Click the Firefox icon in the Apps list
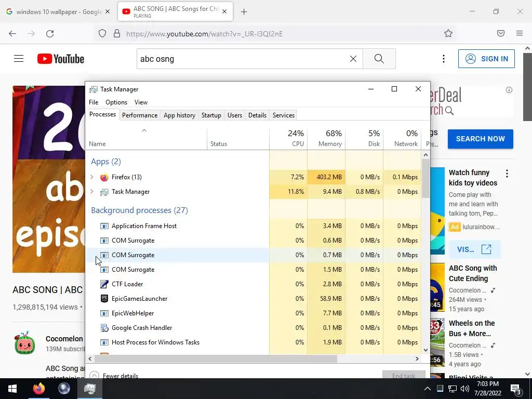 coord(104,177)
